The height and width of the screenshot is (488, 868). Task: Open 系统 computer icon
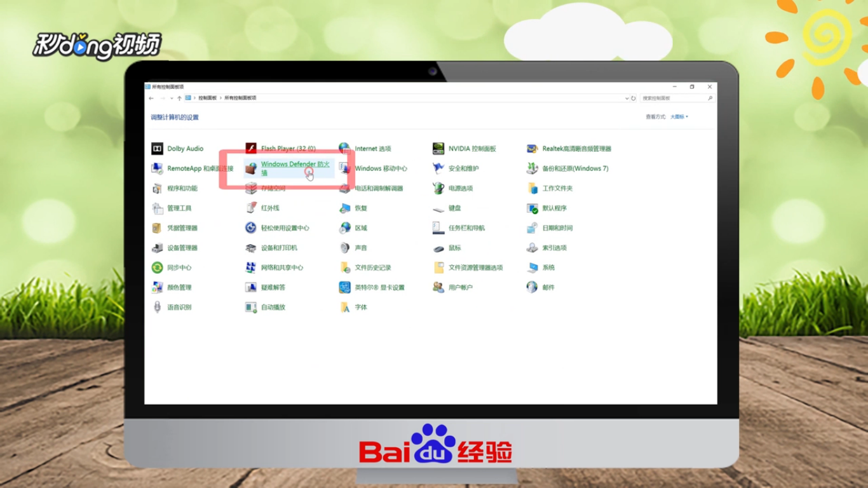(532, 268)
